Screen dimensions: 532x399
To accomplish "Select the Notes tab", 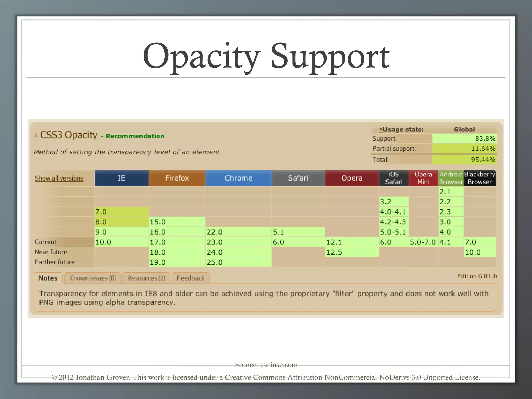I will pyautogui.click(x=48, y=278).
